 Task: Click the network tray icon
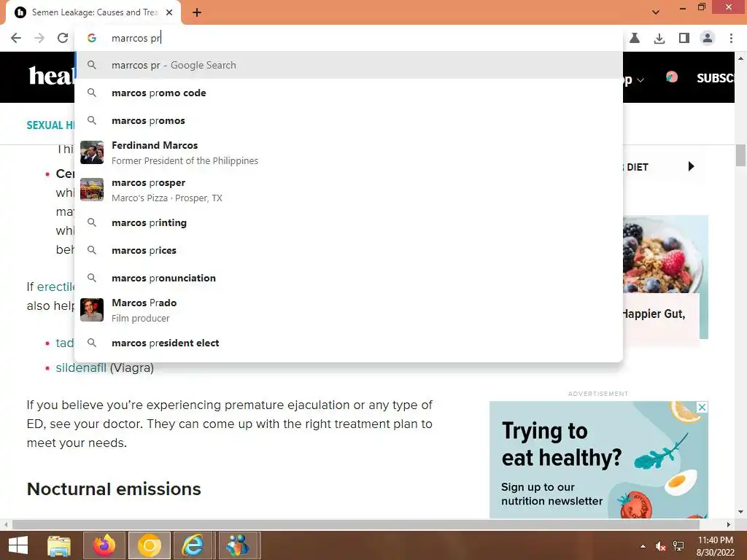[x=678, y=546]
